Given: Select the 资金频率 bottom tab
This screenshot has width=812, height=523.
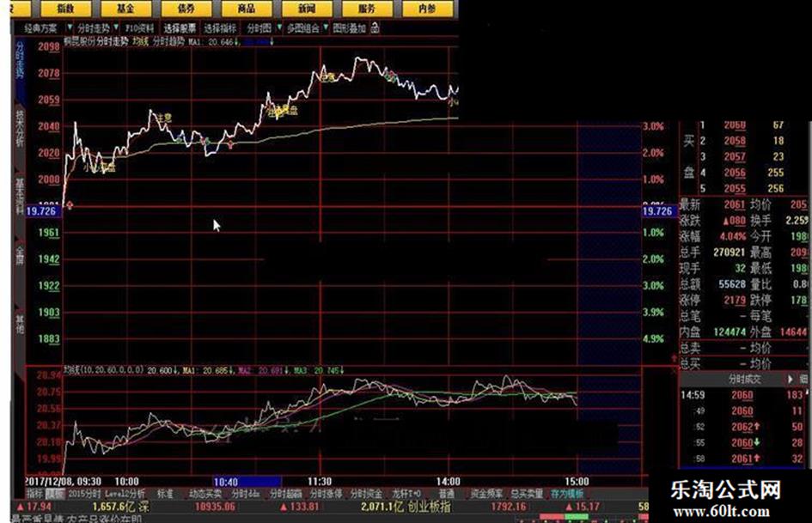Looking at the screenshot, I should click(487, 494).
